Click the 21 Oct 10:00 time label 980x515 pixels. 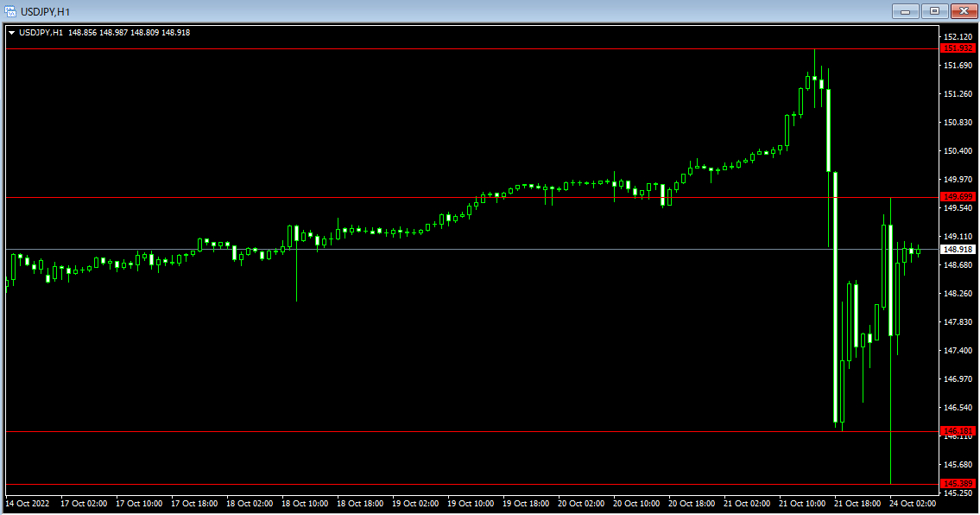(802, 504)
